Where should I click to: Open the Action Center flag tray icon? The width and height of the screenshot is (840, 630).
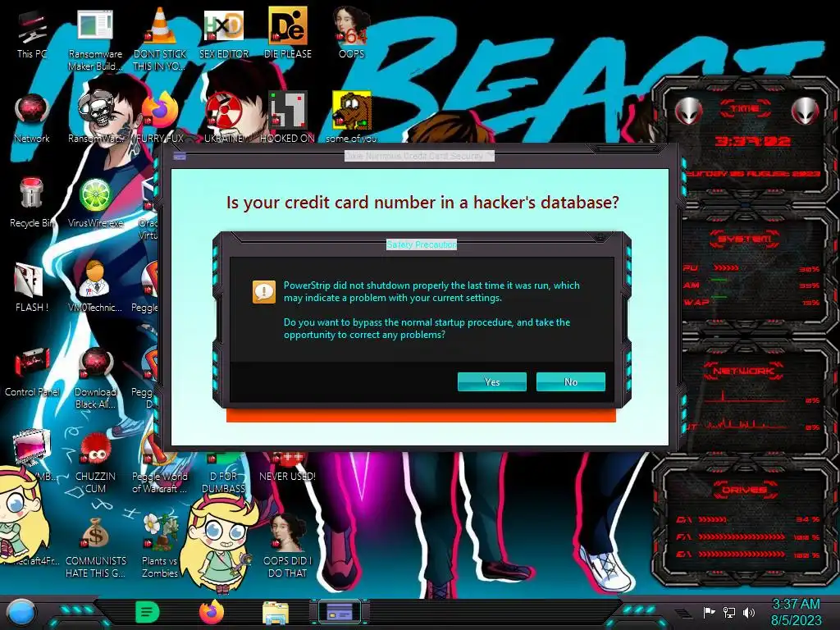point(710,612)
